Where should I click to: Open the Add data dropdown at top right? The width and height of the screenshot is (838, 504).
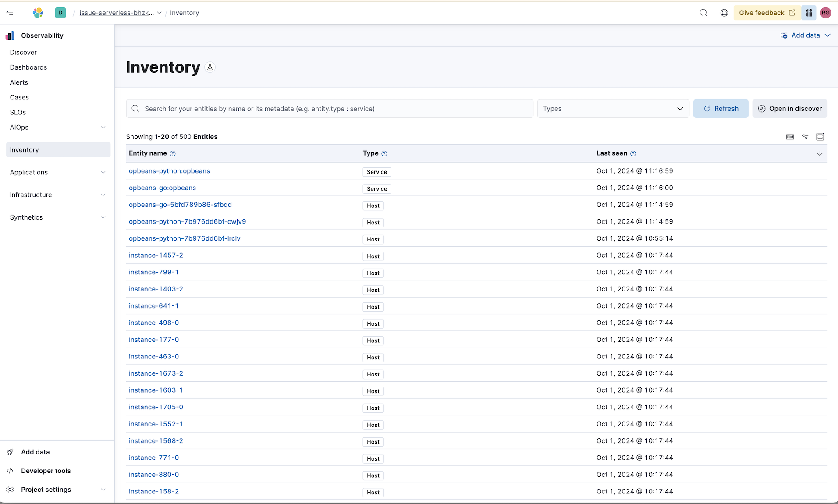point(806,35)
